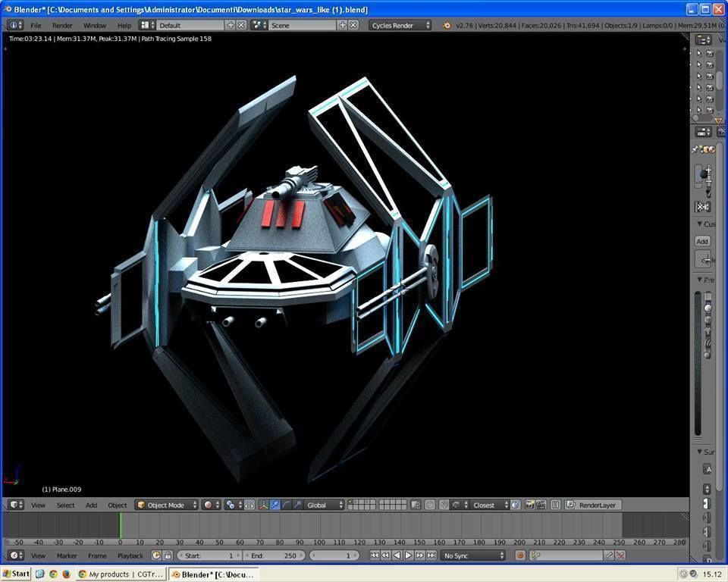Play the animation forward
Screen dimensions: 728x582
(409, 555)
